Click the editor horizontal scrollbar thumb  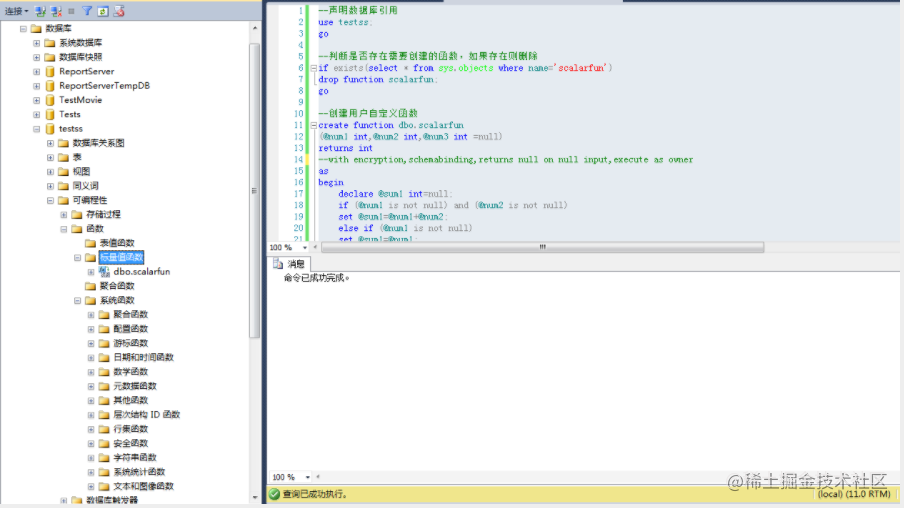tap(542, 247)
